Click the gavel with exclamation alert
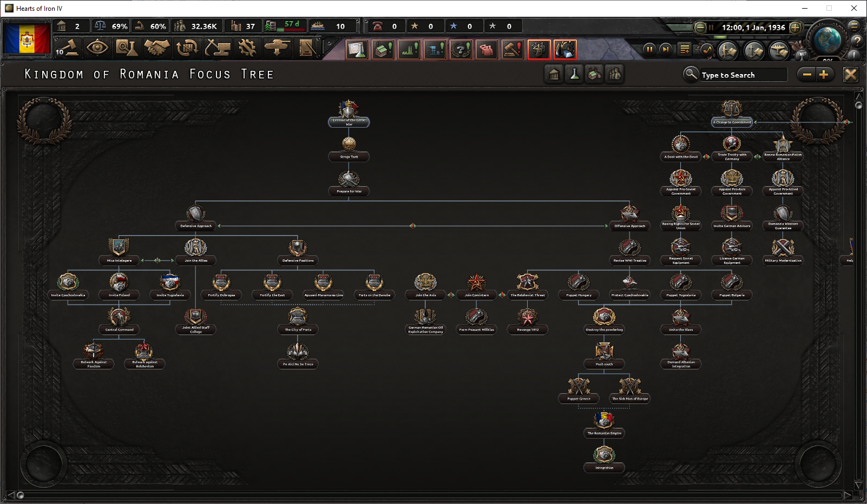This screenshot has width=867, height=504. (x=513, y=50)
